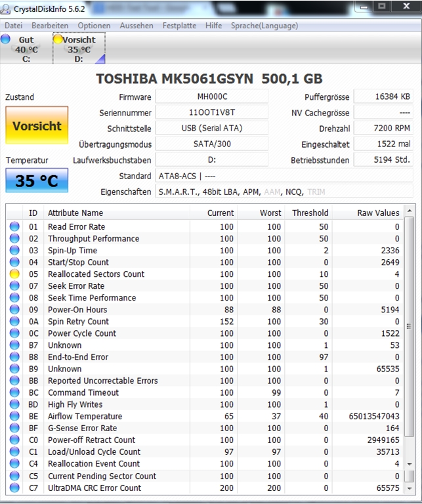Viewport: 422px width, 504px height.
Task: Click status icon for Power-off Retract Count
Action: point(14,440)
